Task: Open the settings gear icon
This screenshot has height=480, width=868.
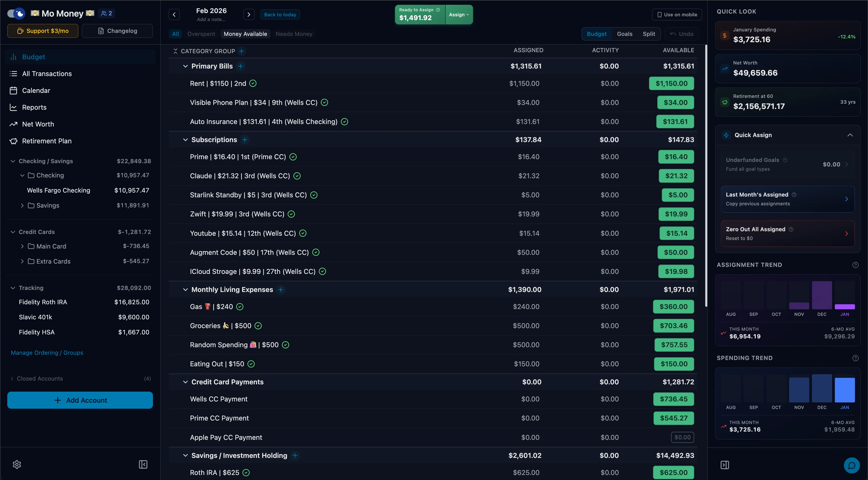Action: click(17, 464)
